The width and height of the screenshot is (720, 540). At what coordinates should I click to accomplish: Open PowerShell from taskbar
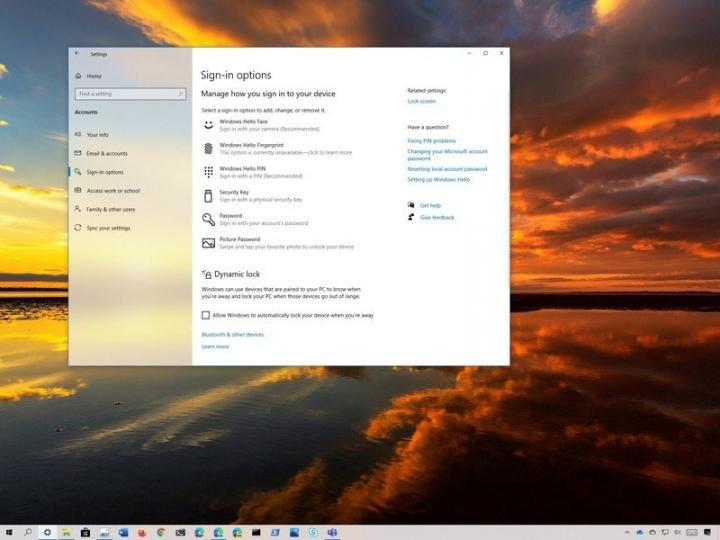click(x=275, y=533)
